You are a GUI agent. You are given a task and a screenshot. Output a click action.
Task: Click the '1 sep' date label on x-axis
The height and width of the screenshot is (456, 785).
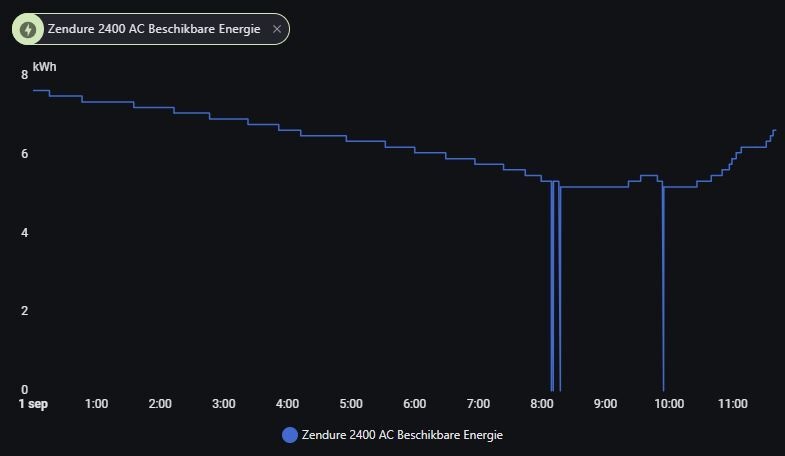click(33, 404)
